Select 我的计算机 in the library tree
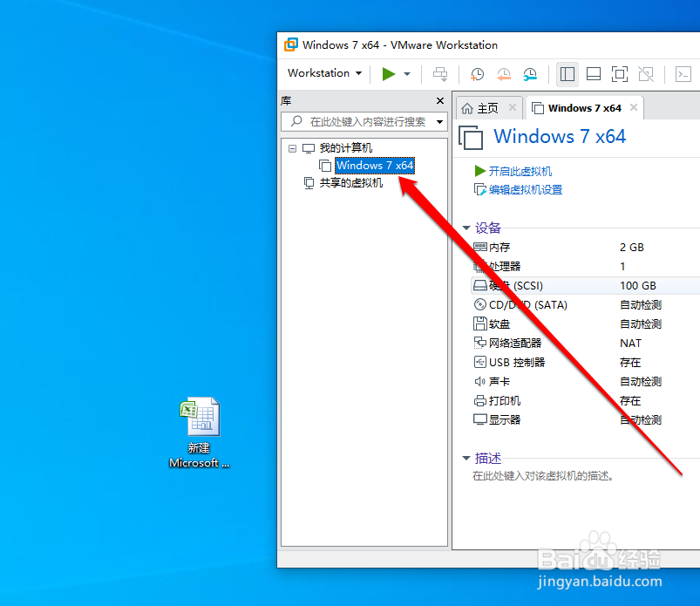 click(x=345, y=148)
